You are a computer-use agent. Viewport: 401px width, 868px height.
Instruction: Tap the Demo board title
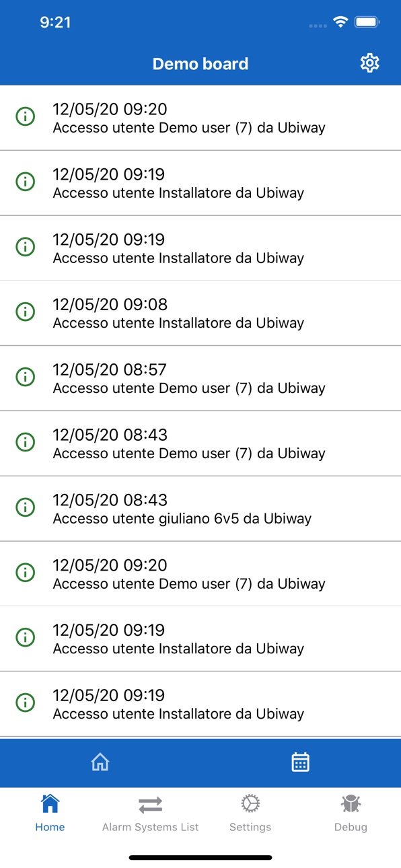(200, 64)
